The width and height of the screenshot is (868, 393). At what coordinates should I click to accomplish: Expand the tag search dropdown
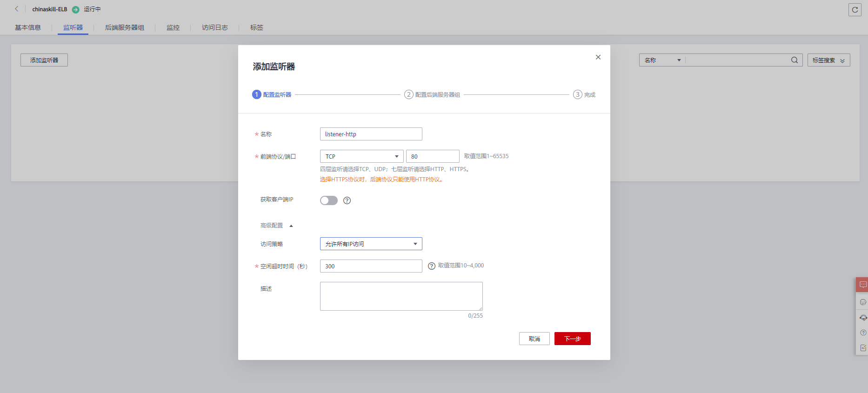(x=829, y=60)
